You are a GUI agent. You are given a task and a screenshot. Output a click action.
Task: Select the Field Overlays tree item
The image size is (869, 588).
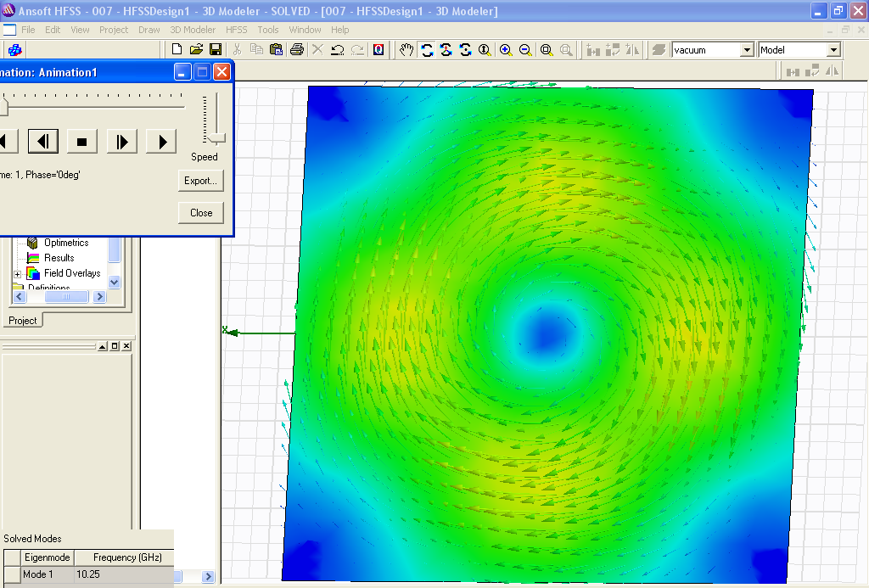(x=72, y=273)
